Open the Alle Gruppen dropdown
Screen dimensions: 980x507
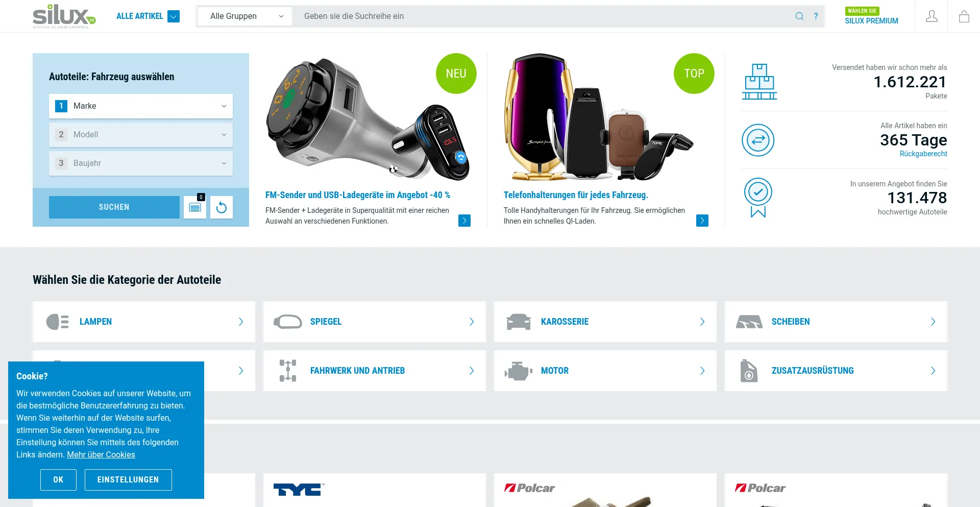click(x=245, y=16)
